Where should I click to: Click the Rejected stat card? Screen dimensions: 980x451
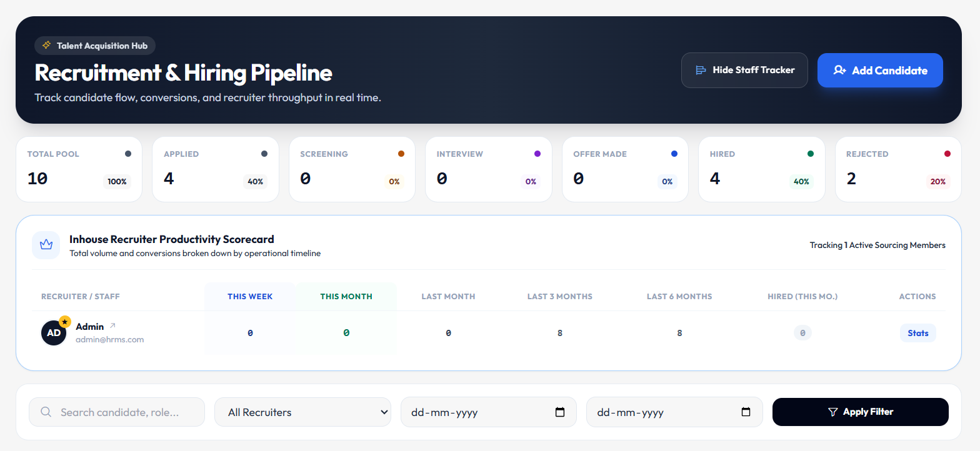[898, 169]
